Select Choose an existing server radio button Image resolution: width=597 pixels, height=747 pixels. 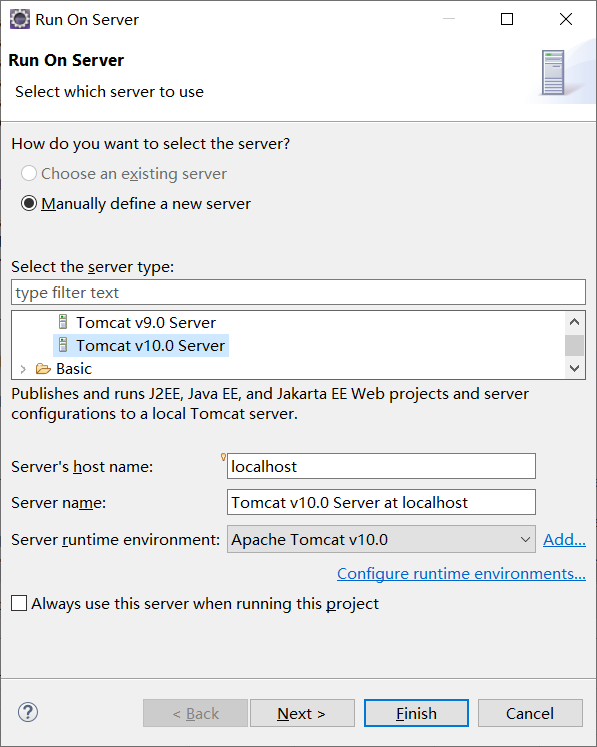(29, 173)
